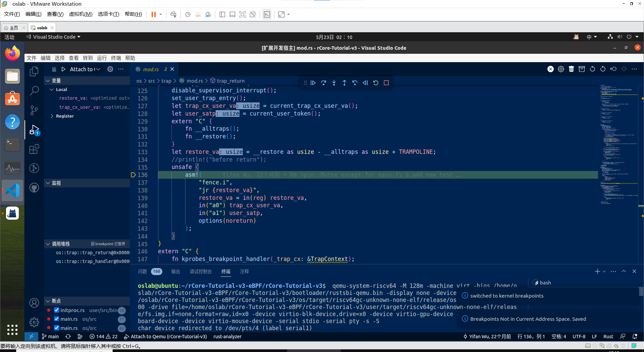
Task: Step over in debug toolbar
Action: coord(324,83)
